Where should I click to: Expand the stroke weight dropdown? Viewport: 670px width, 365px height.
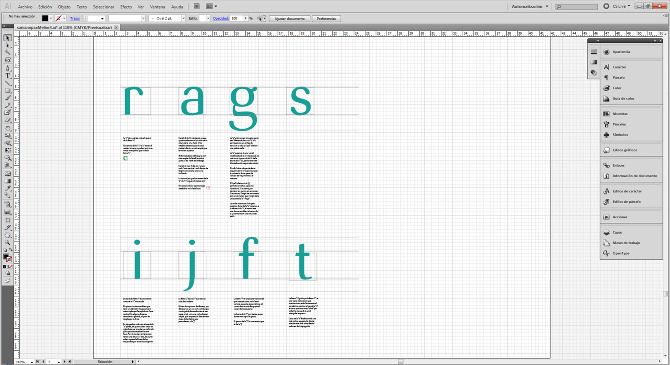(102, 19)
